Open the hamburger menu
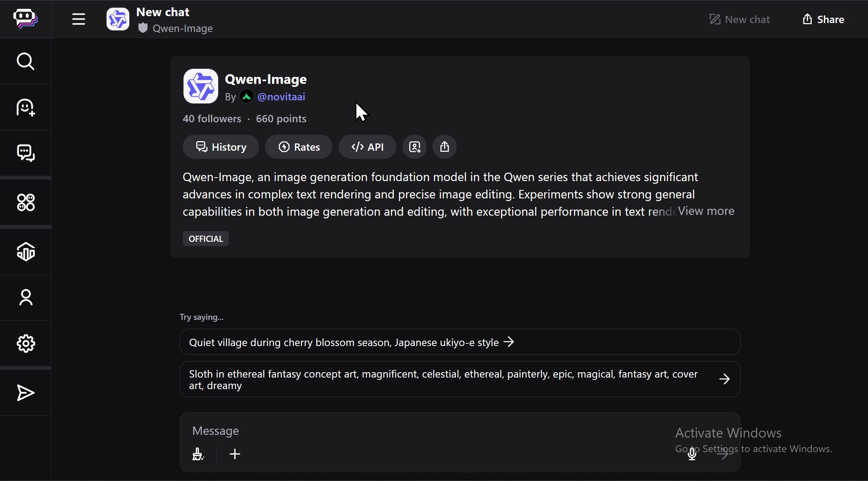Screen dimensions: 868x481 pyautogui.click(x=78, y=19)
